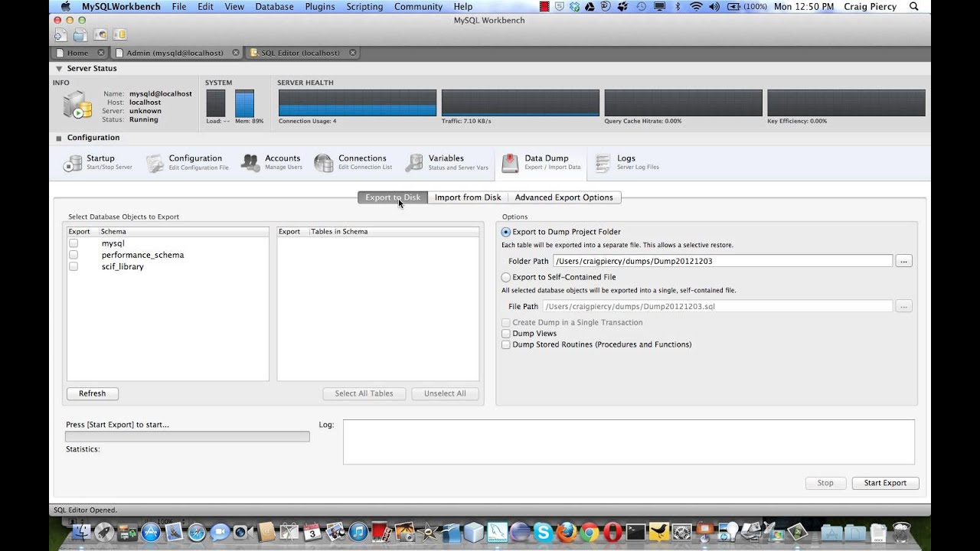Click inside the Log text area
The image size is (980, 551).
tap(629, 442)
